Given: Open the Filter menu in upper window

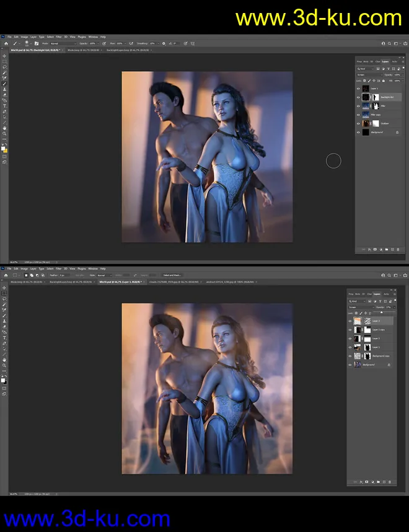Looking at the screenshot, I should pos(59,37).
